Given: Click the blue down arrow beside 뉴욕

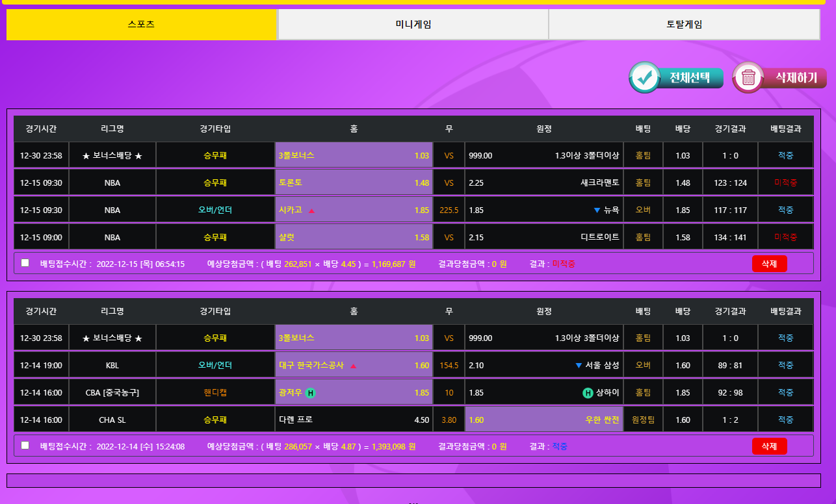Looking at the screenshot, I should [597, 210].
